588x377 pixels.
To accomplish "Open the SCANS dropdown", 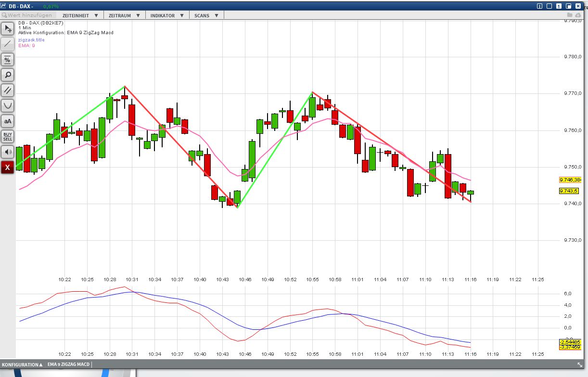I will pyautogui.click(x=206, y=15).
